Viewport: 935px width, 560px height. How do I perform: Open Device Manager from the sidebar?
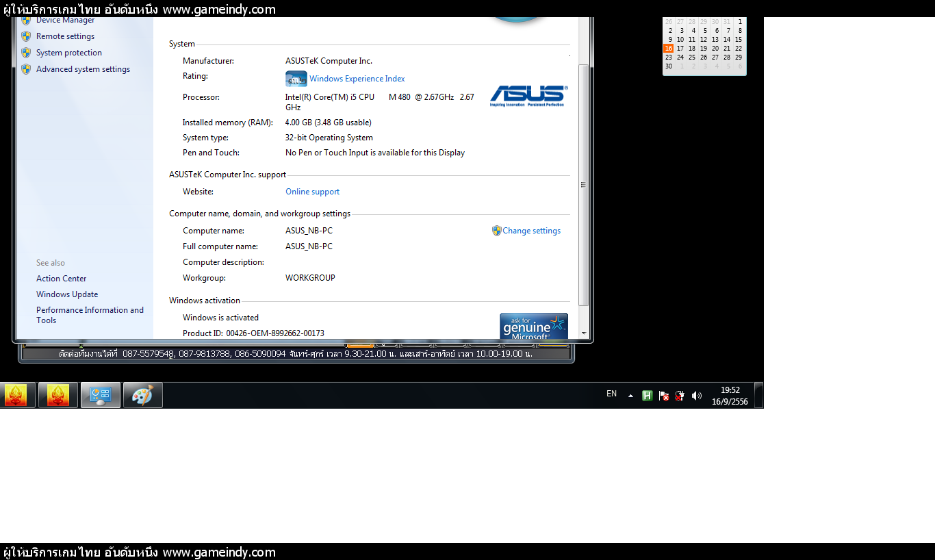[65, 21]
